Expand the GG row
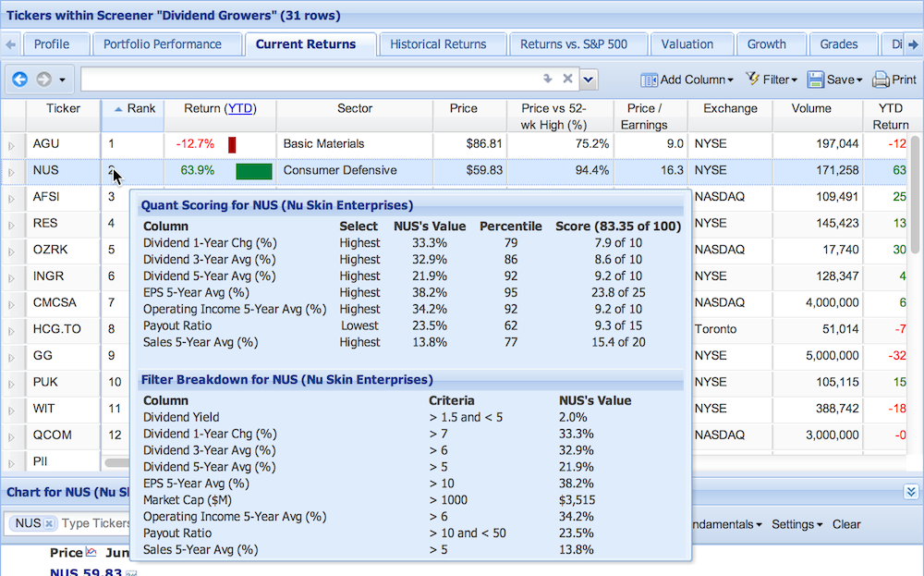 coord(11,357)
